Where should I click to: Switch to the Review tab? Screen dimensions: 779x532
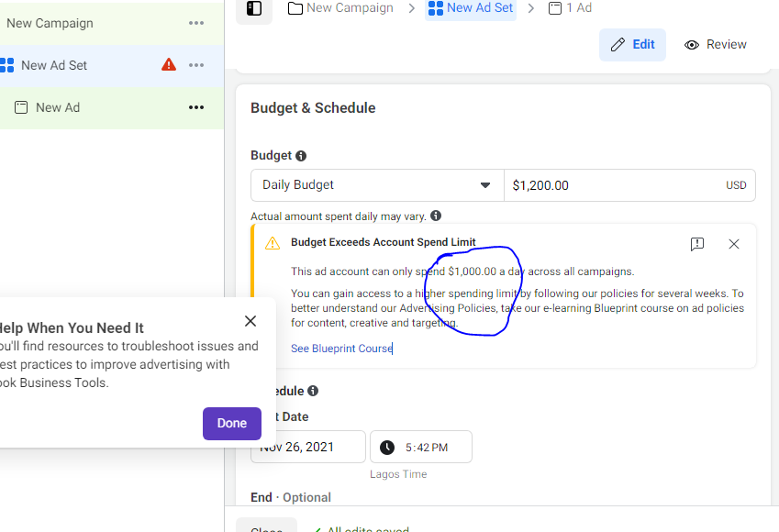click(x=716, y=44)
